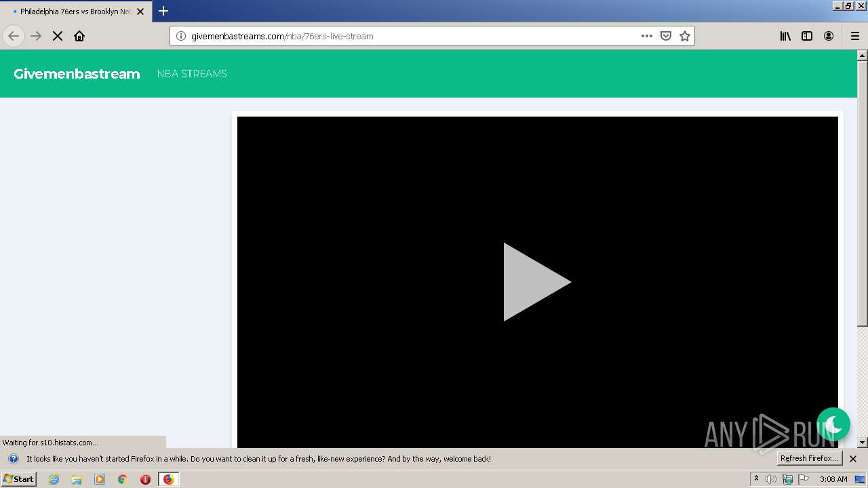Open the Firefox hamburger menu

(855, 36)
